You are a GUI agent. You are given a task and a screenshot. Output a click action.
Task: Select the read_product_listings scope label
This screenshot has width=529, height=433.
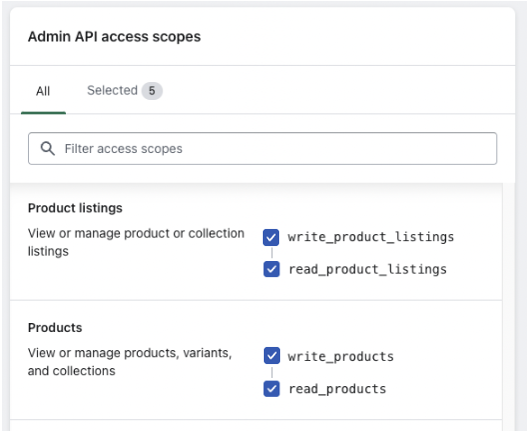[x=367, y=270]
